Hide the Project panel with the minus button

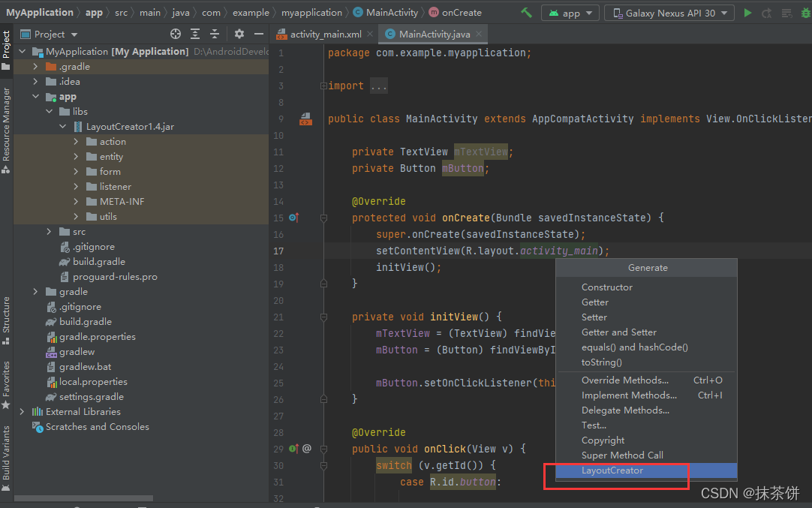point(259,34)
